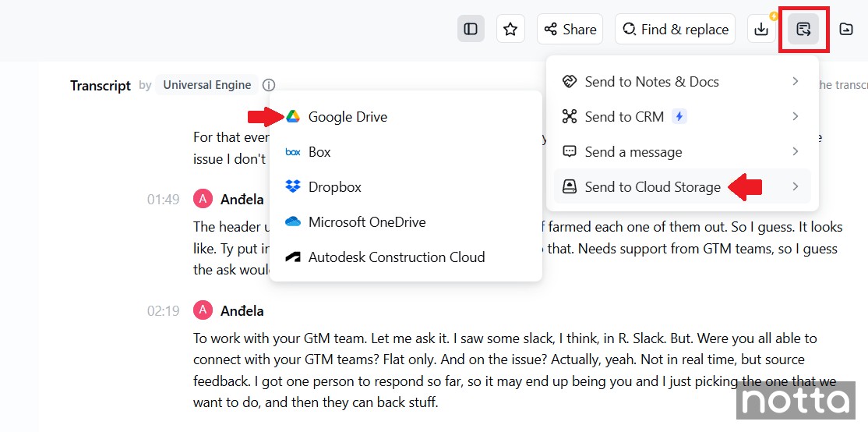Click the info icon beside Universal Engine
The height and width of the screenshot is (432, 868).
pos(269,85)
